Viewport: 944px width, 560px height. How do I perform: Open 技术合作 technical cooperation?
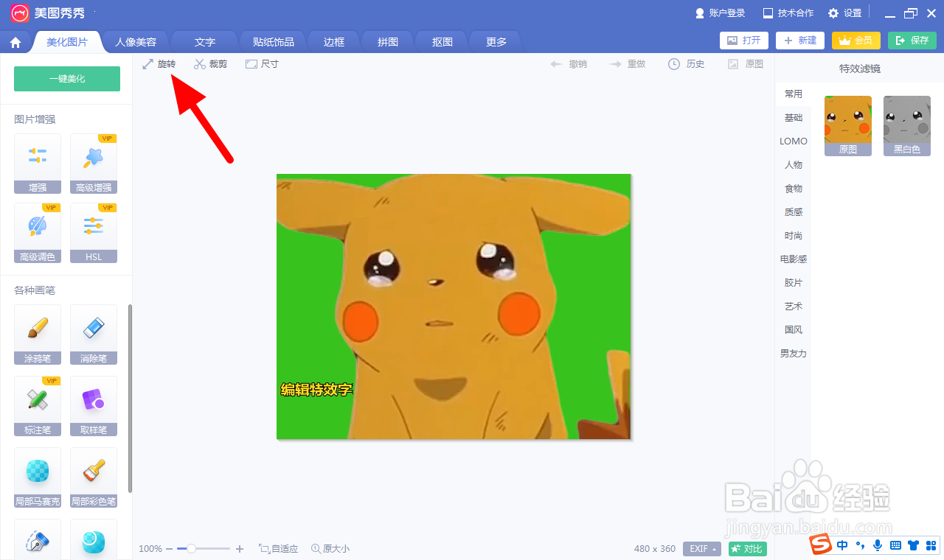click(x=788, y=13)
